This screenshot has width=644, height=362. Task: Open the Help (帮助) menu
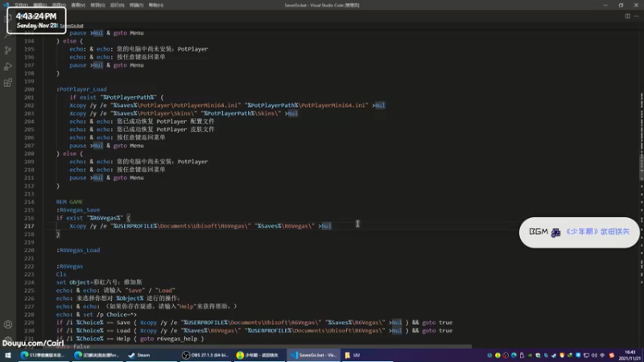pos(156,6)
